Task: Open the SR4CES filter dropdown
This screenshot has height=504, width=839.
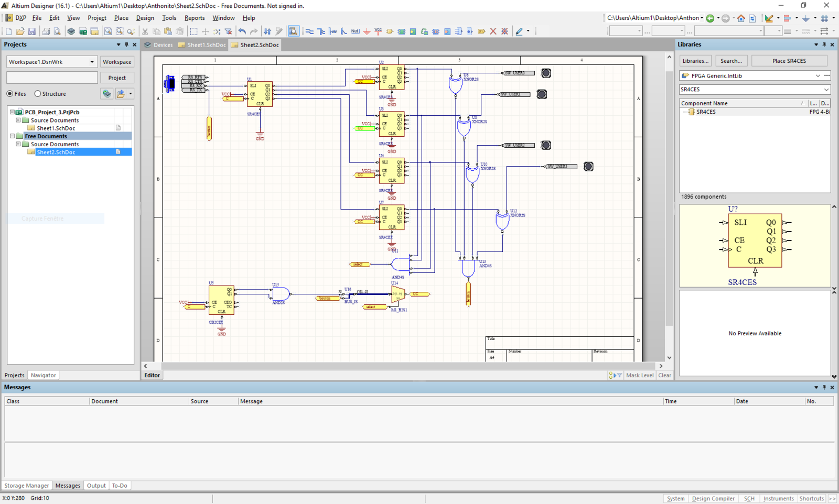Action: (826, 90)
